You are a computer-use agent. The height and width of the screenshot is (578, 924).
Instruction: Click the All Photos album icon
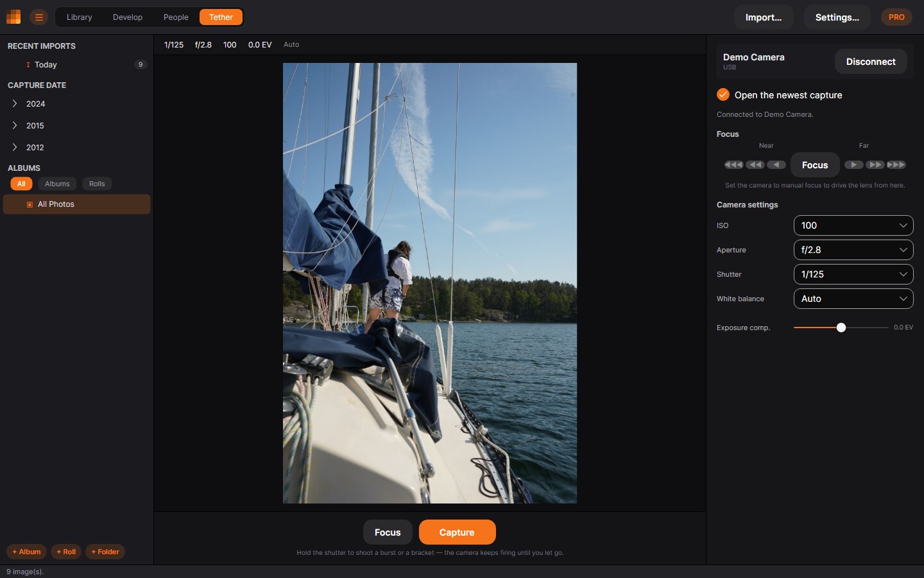pyautogui.click(x=30, y=204)
